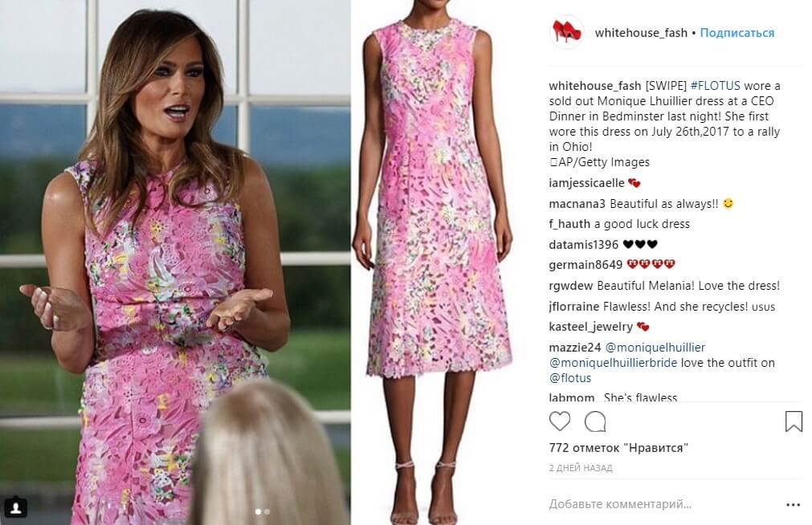Click the Подписаться follow link
This screenshot has height=525, width=812.
(x=737, y=33)
